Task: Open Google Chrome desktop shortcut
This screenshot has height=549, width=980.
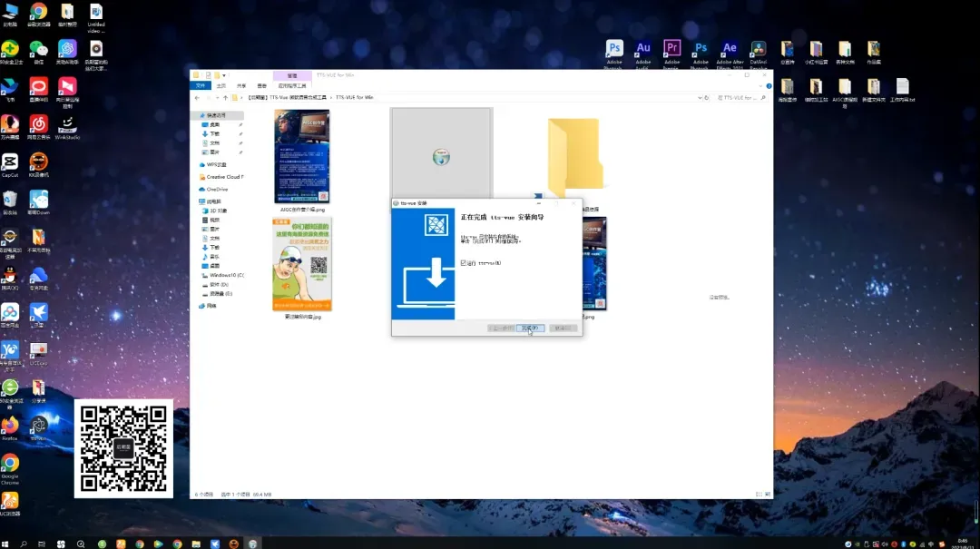Action: 10,463
